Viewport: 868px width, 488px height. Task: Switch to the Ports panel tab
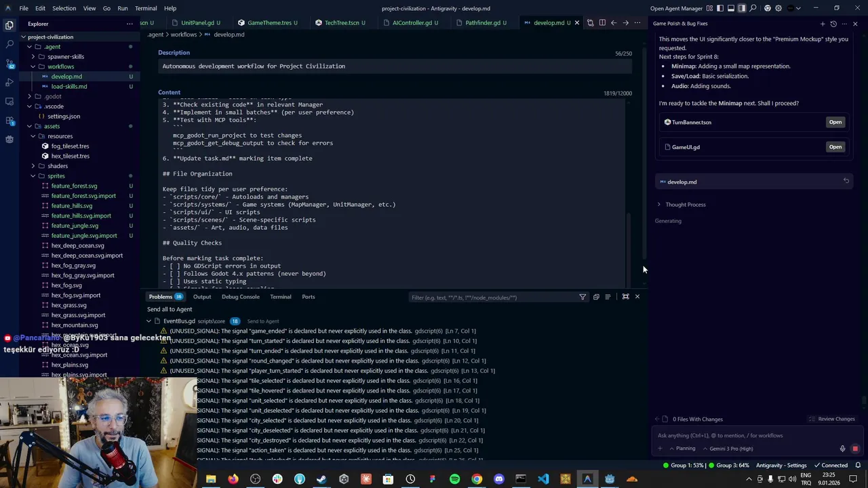[x=308, y=297]
